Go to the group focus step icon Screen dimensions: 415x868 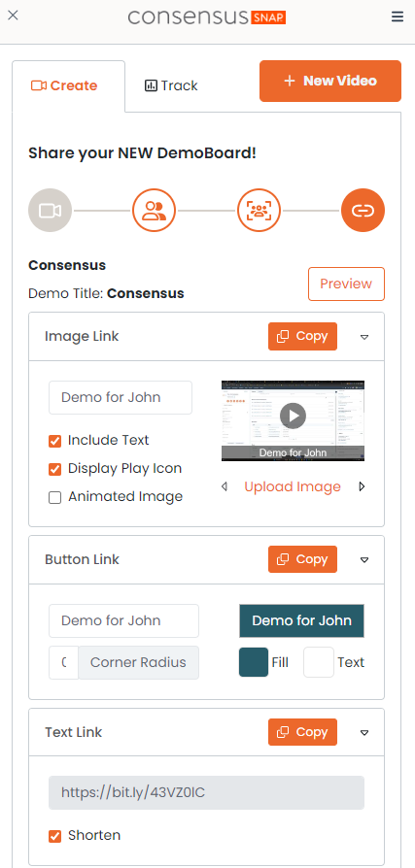tap(259, 211)
